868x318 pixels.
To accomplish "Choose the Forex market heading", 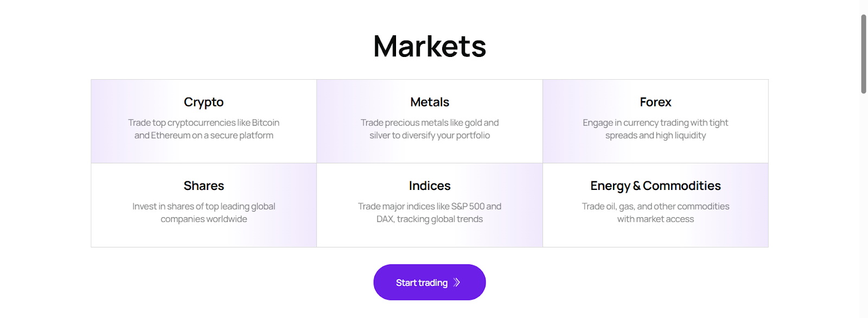I will (x=655, y=102).
